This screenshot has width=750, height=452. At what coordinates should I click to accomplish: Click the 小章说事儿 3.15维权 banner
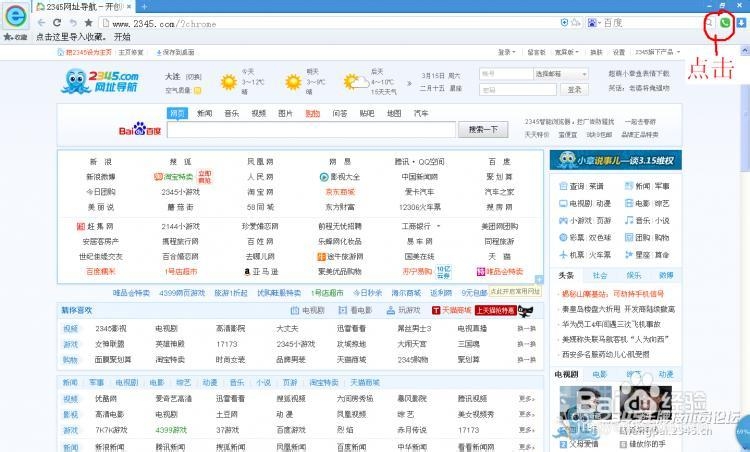pyautogui.click(x=616, y=160)
